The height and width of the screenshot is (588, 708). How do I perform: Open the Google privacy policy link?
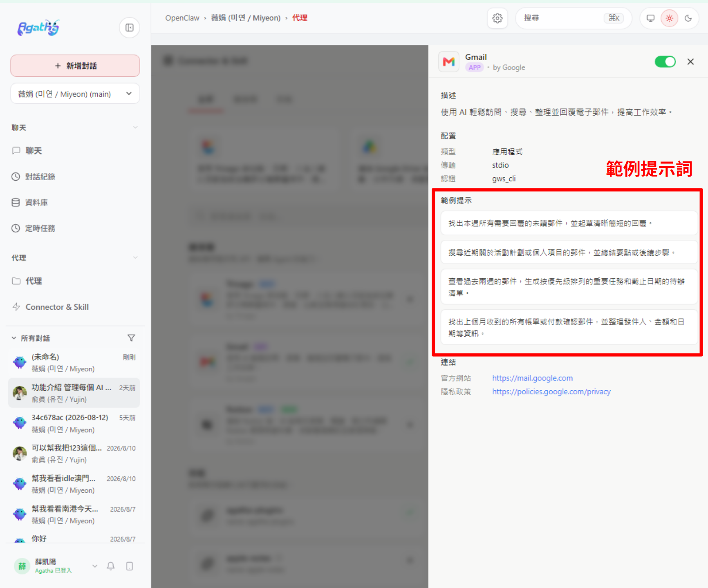551,391
